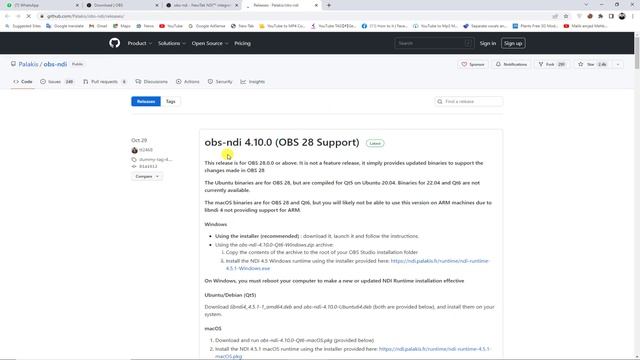Open the Maps bookmark
Viewport: 640px width, 360px height.
pyautogui.click(x=122, y=26)
